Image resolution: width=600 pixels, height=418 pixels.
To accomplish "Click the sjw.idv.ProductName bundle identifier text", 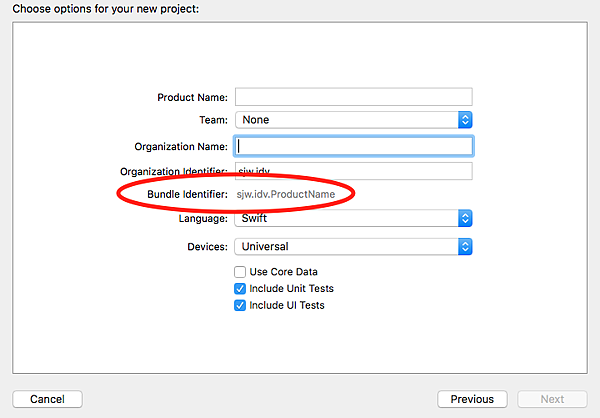I will click(x=292, y=193).
